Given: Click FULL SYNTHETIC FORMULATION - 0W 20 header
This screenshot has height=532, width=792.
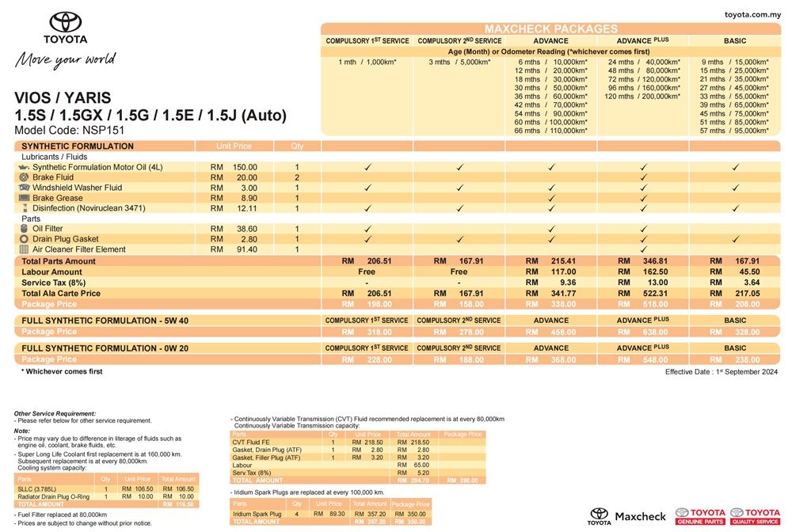Looking at the screenshot, I should 105,348.
